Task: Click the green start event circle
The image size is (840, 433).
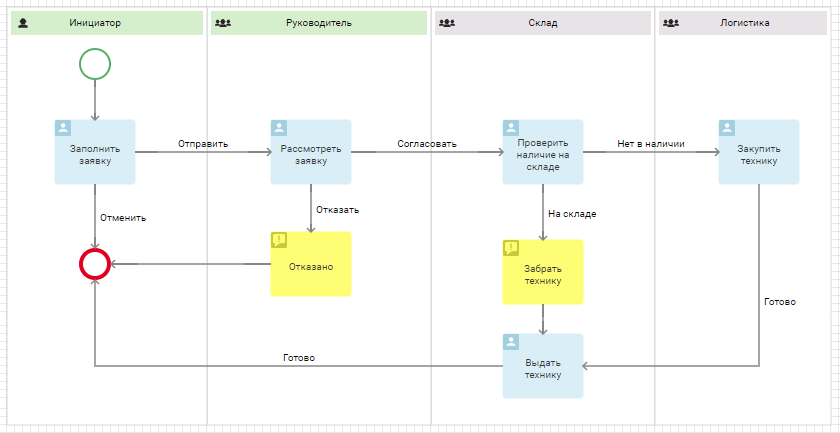Action: point(95,64)
